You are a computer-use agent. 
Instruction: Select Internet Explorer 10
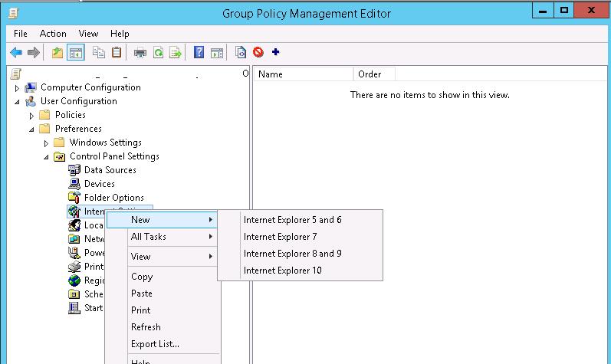coord(300,271)
